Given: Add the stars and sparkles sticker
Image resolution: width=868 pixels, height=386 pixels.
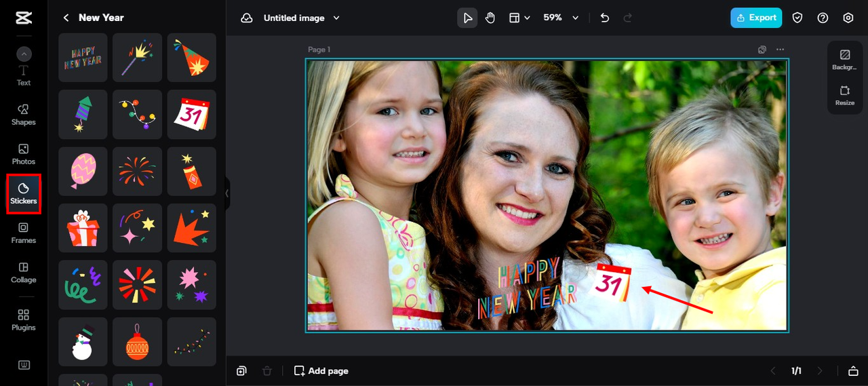Looking at the screenshot, I should click(137, 229).
